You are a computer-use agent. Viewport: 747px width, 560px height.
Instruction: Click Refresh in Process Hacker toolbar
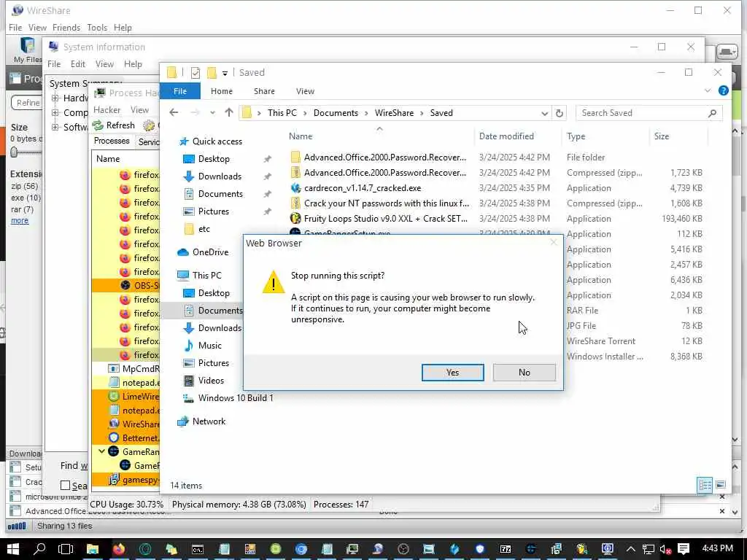pyautogui.click(x=114, y=125)
